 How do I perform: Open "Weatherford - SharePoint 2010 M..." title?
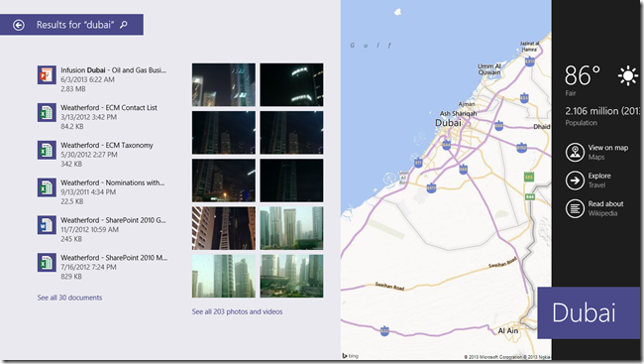(x=114, y=258)
